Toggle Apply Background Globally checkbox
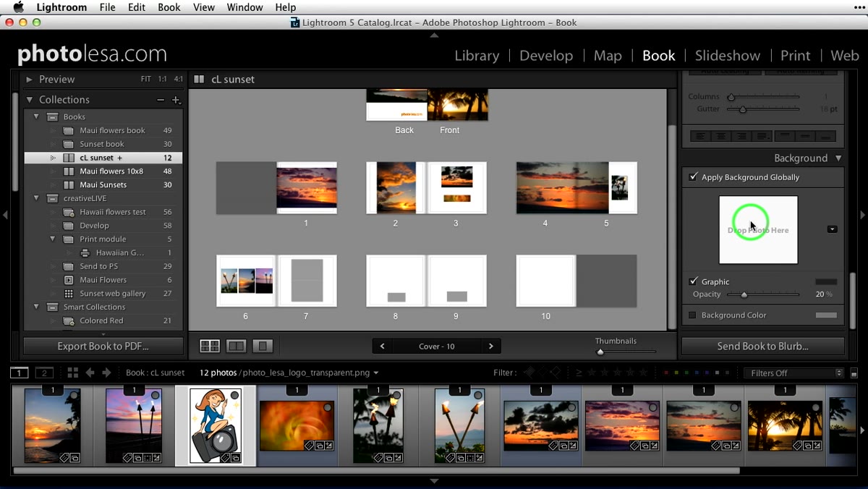 coord(694,177)
